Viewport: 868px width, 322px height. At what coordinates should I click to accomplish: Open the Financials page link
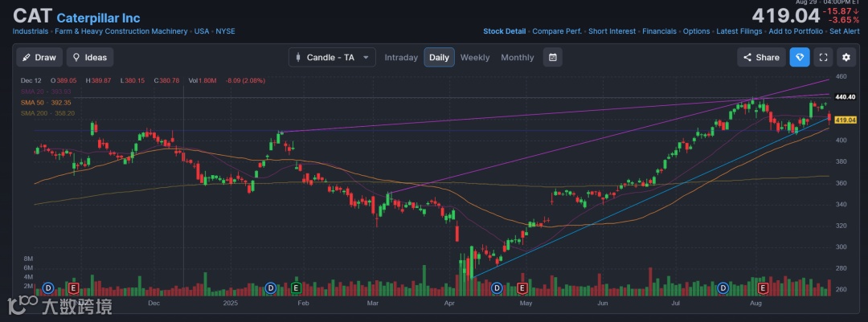point(659,31)
